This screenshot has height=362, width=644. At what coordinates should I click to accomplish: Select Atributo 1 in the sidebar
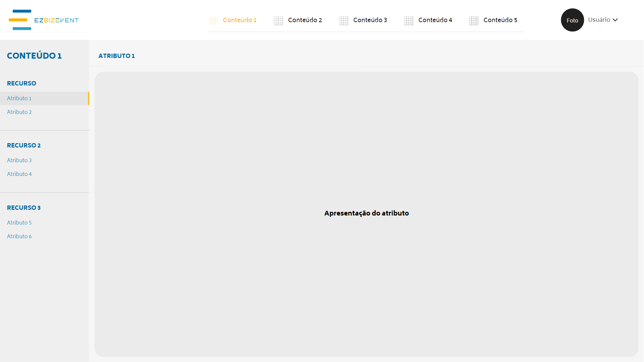[44, 99]
